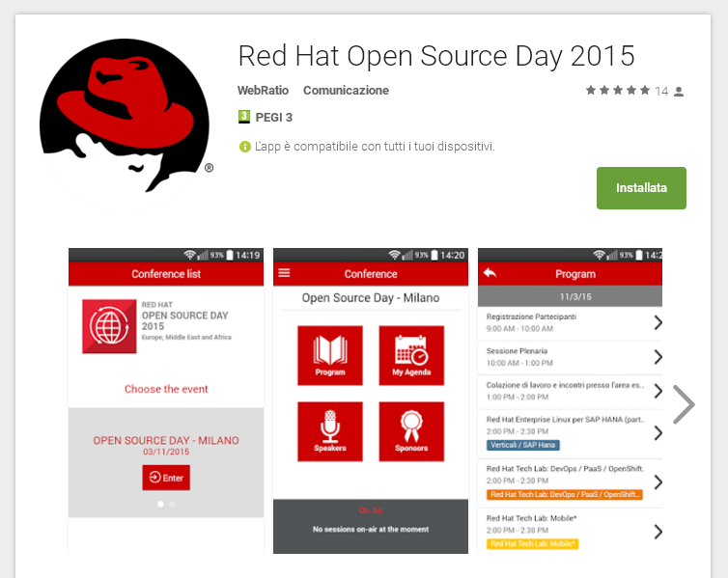Click the green PEGI 3 badge icon
Image resolution: width=728 pixels, height=578 pixels.
click(x=243, y=117)
